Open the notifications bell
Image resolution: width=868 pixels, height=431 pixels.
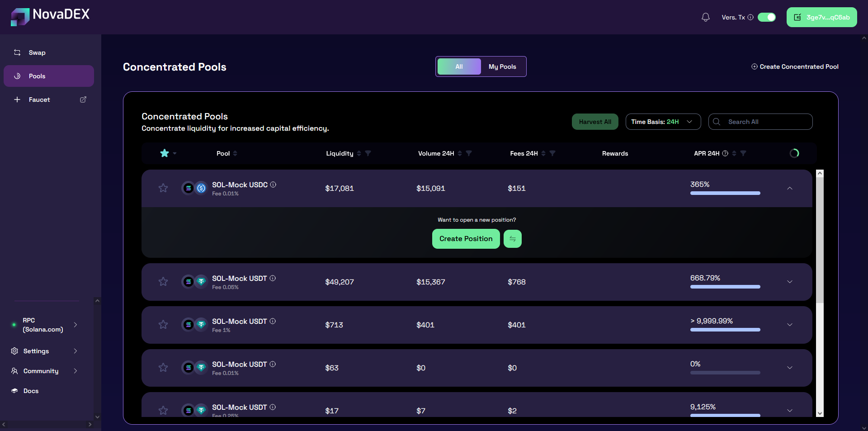click(705, 17)
